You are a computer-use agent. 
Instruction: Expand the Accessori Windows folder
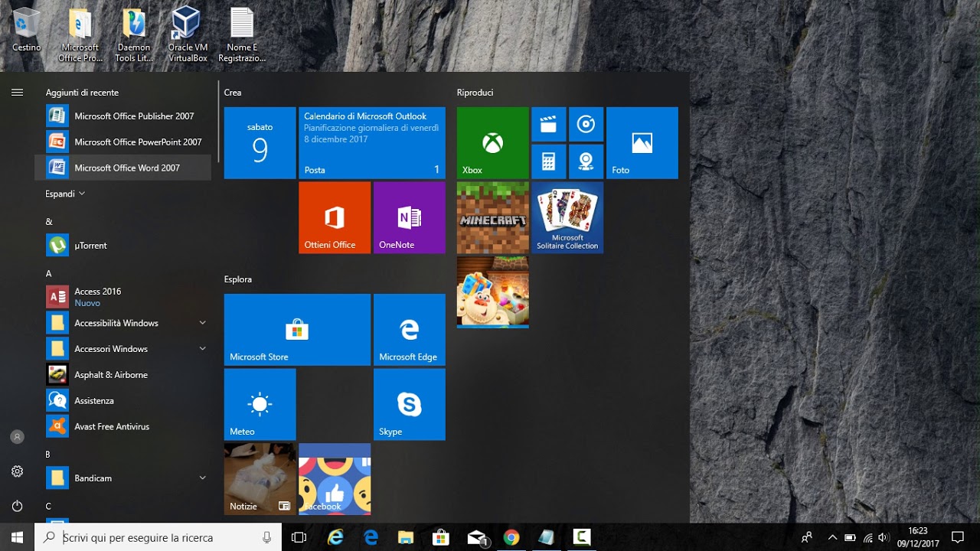(122, 349)
